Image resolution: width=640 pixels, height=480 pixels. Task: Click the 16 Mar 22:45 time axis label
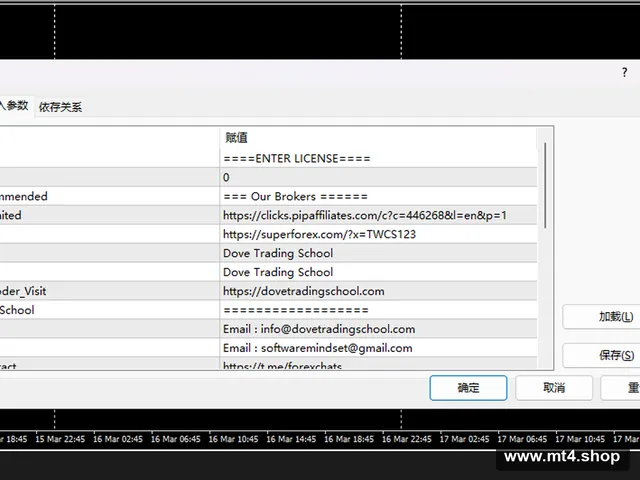[407, 439]
